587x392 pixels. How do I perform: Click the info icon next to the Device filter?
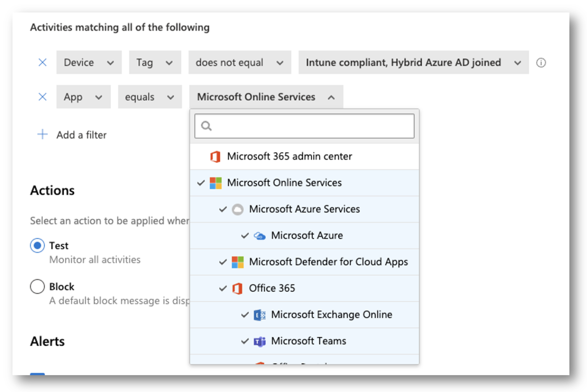tap(541, 63)
